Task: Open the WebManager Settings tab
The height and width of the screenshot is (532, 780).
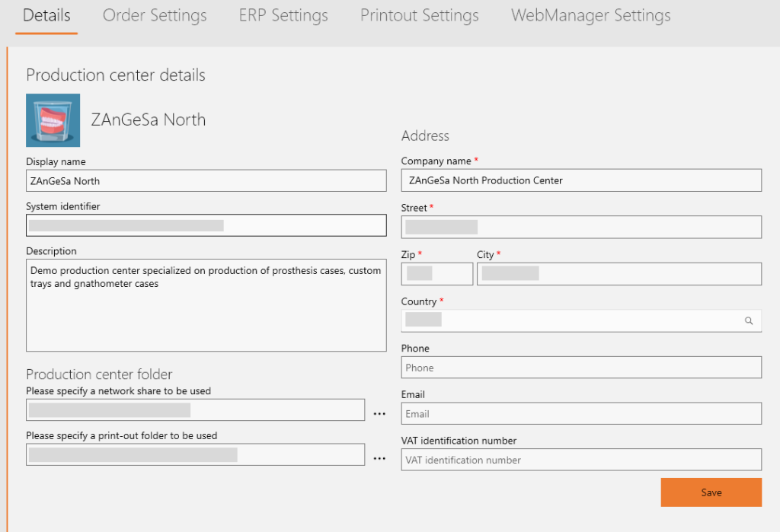Action: click(591, 15)
